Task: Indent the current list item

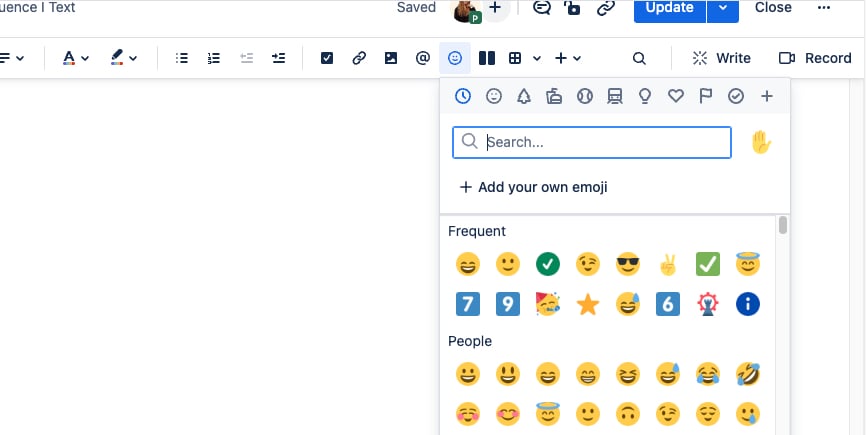Action: [x=279, y=58]
